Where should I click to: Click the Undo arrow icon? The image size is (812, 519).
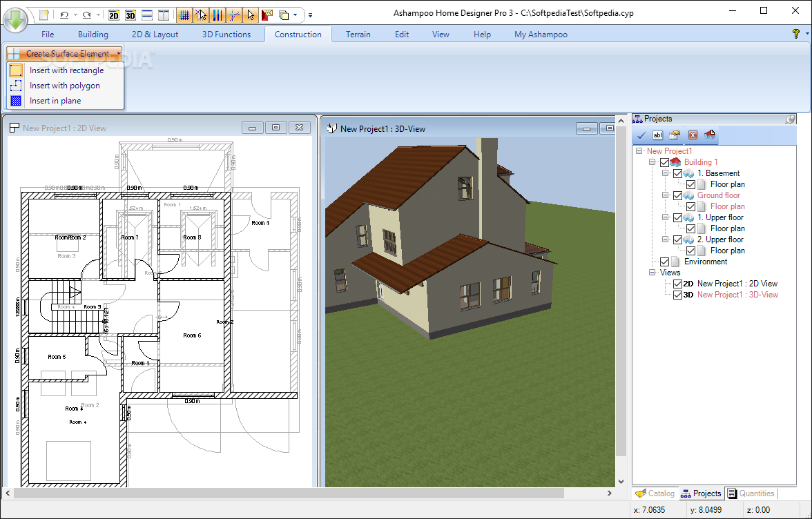pyautogui.click(x=64, y=15)
